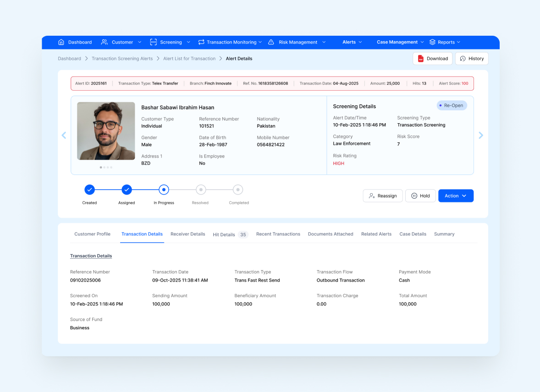Click the Dashboard home icon
540x392 pixels.
pos(61,42)
